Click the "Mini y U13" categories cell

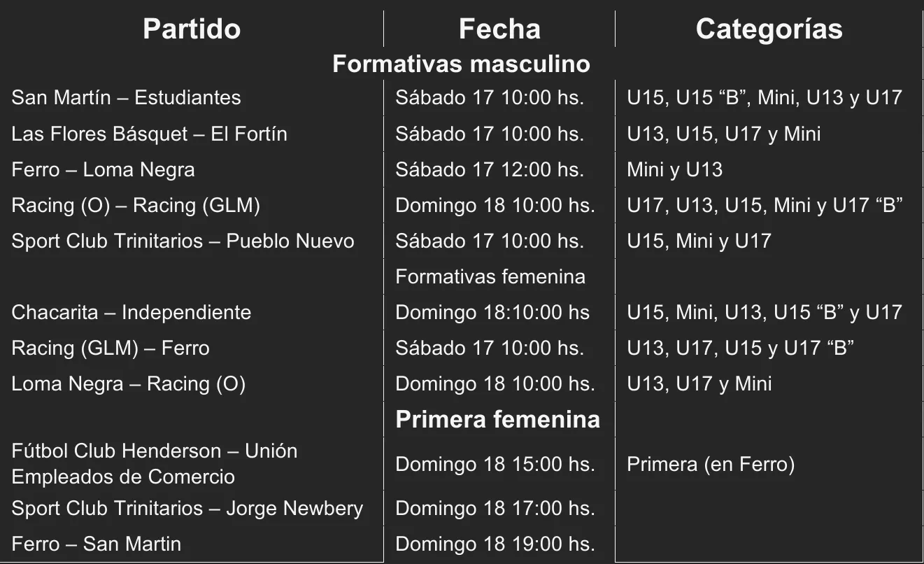[x=674, y=169]
